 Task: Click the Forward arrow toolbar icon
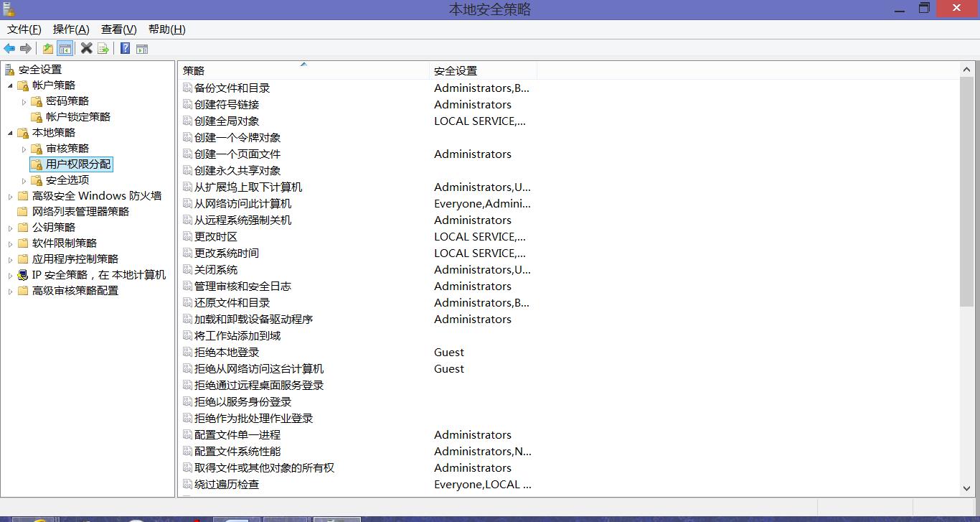[x=26, y=49]
